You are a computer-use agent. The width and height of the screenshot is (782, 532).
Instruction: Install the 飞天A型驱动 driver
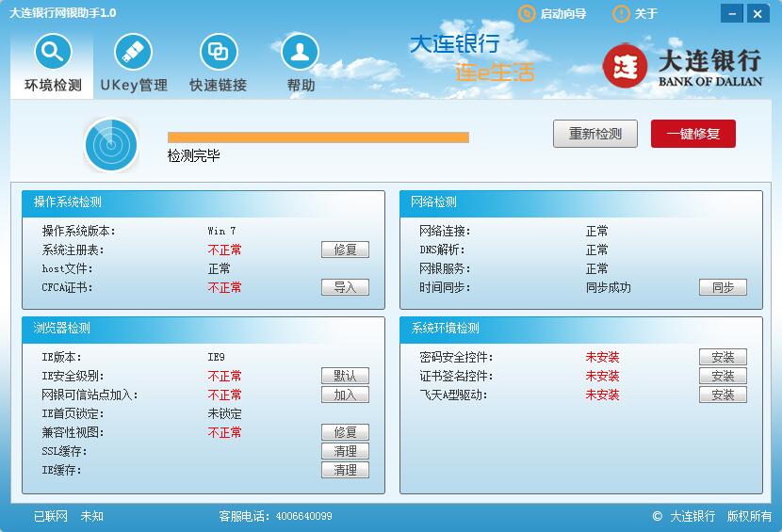pos(723,395)
